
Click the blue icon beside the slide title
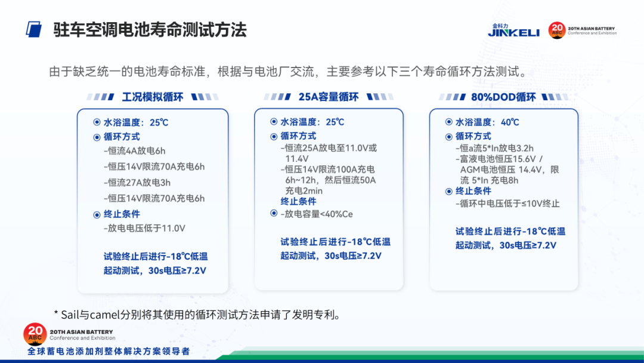(x=34, y=30)
